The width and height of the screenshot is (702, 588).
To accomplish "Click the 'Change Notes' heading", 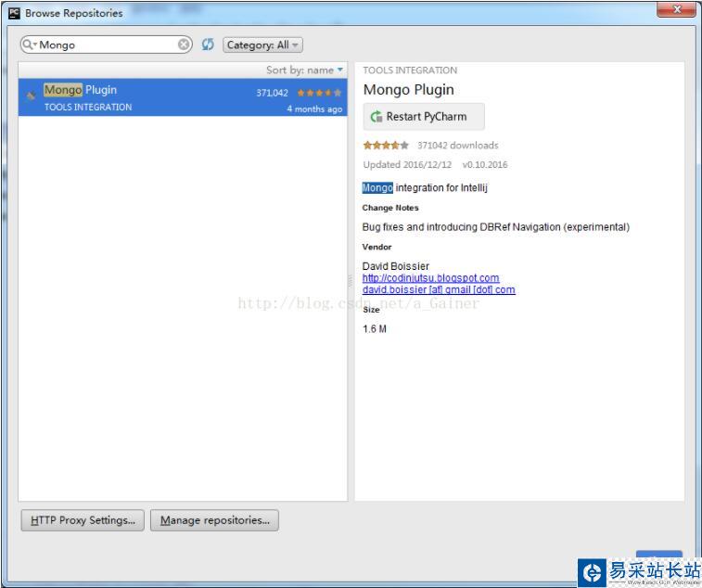I will coord(390,208).
